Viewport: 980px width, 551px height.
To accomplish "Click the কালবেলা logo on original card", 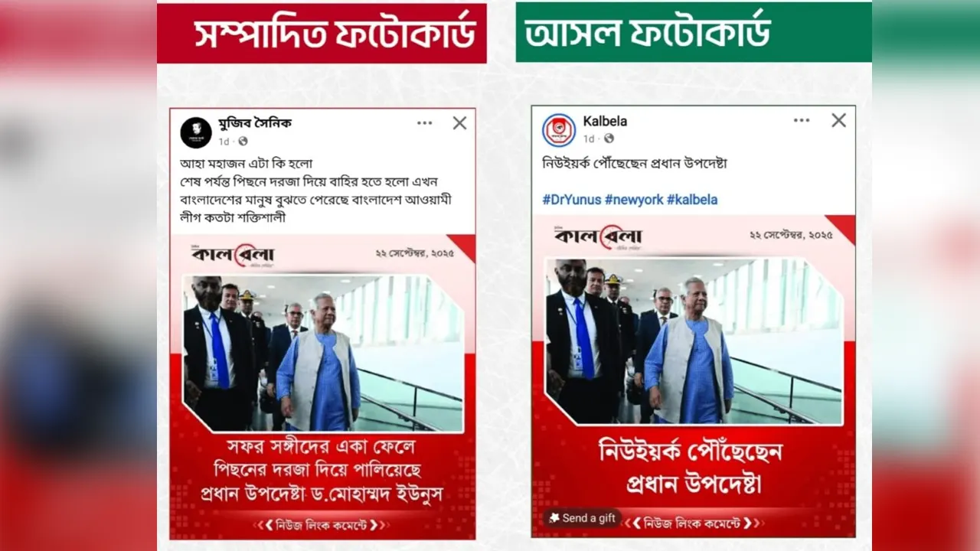I will (598, 236).
